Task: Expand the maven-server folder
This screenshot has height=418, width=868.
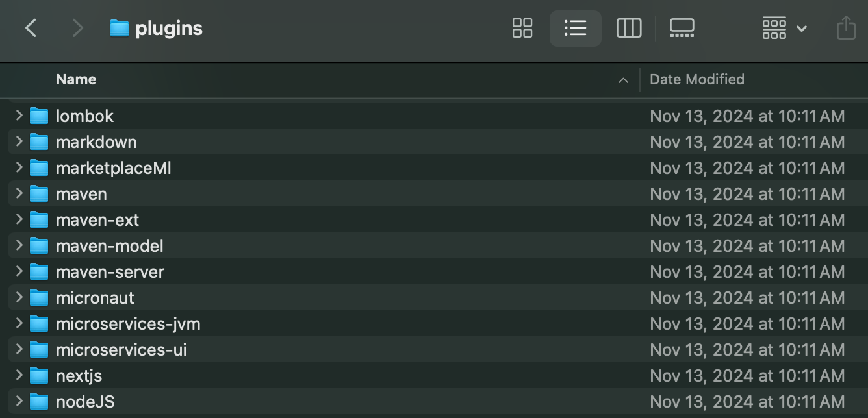Action: coord(19,271)
